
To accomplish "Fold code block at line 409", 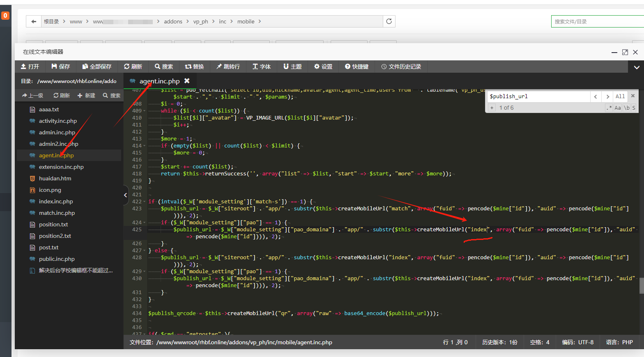I will [145, 111].
